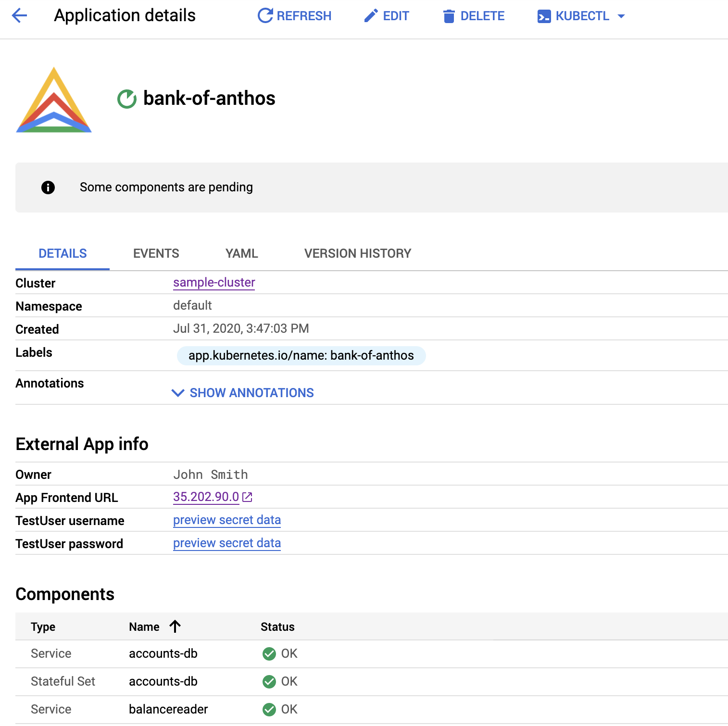Image resolution: width=728 pixels, height=726 pixels.
Task: Open the Version History tab
Action: pyautogui.click(x=357, y=253)
